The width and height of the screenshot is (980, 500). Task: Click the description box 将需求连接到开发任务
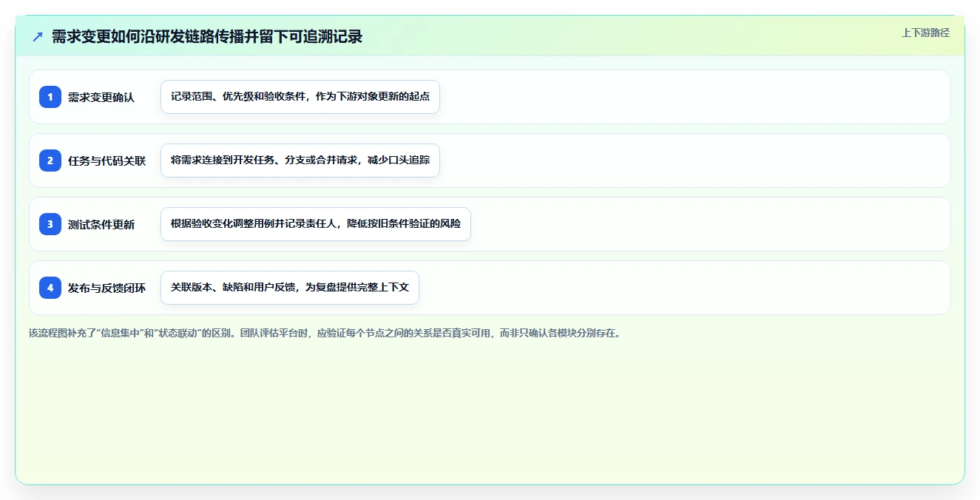click(x=300, y=161)
